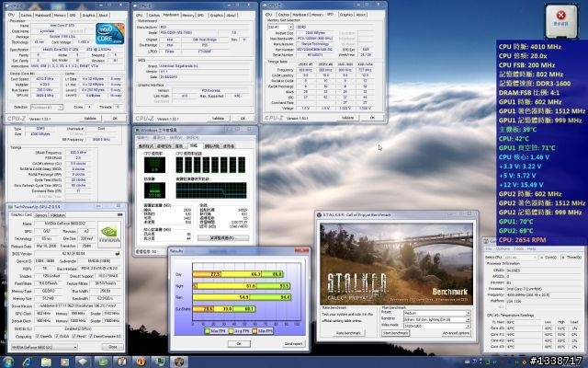Click Avg FPS legend swatch in Results
This screenshot has width=588, height=368.
(231, 331)
